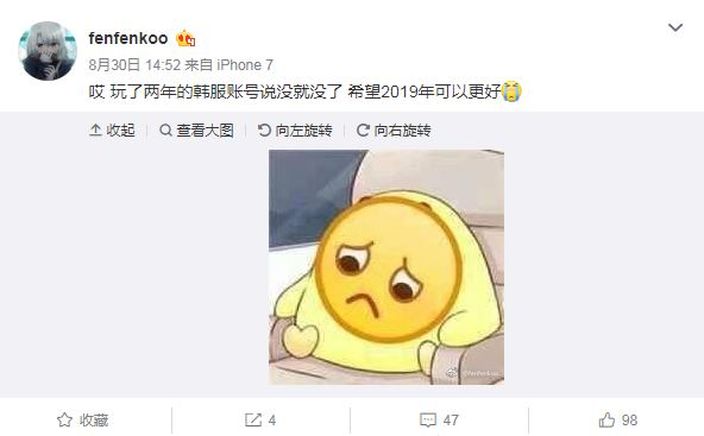Open fenfenkoo's profile avatar
This screenshot has height=436, width=704.
coord(47,51)
